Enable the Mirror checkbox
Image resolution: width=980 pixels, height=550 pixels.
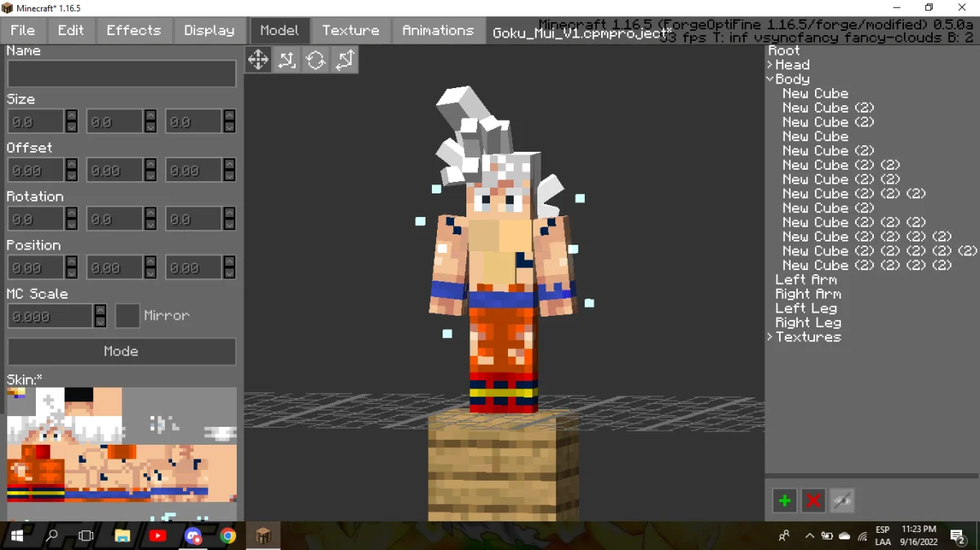point(127,316)
